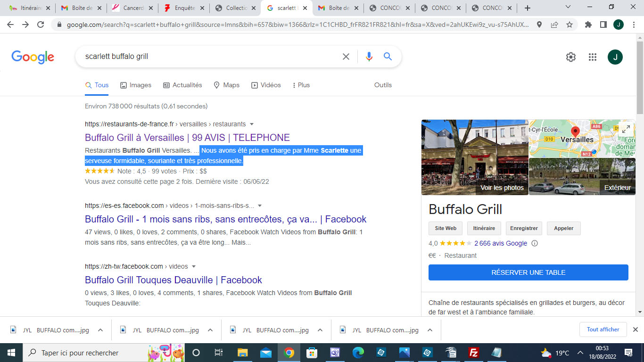Click the share page icon in address bar
This screenshot has height=362, width=644.
[554, 25]
